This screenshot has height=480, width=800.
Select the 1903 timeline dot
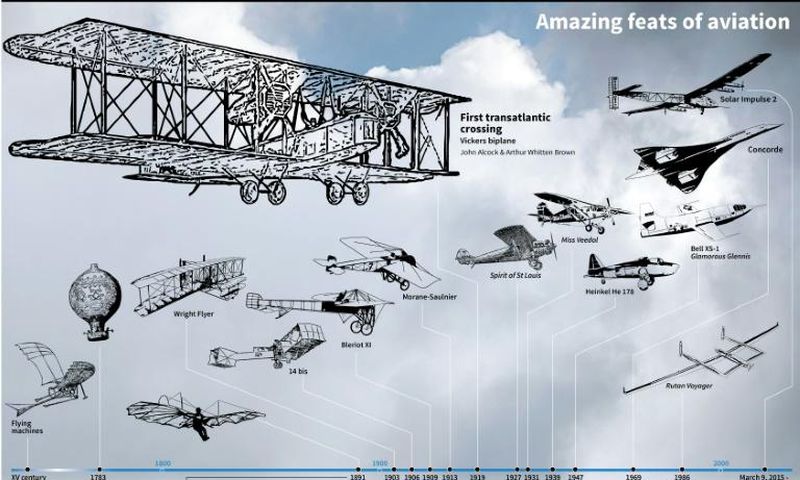394,469
